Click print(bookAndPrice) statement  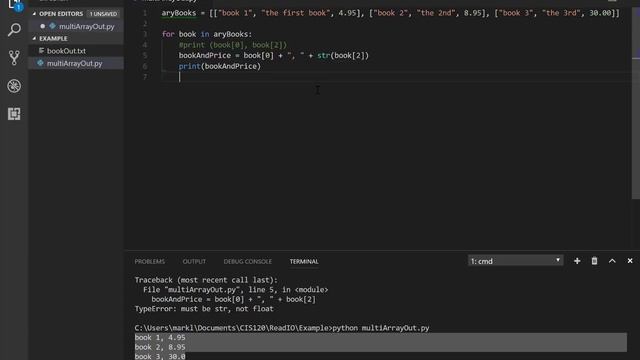(x=220, y=66)
